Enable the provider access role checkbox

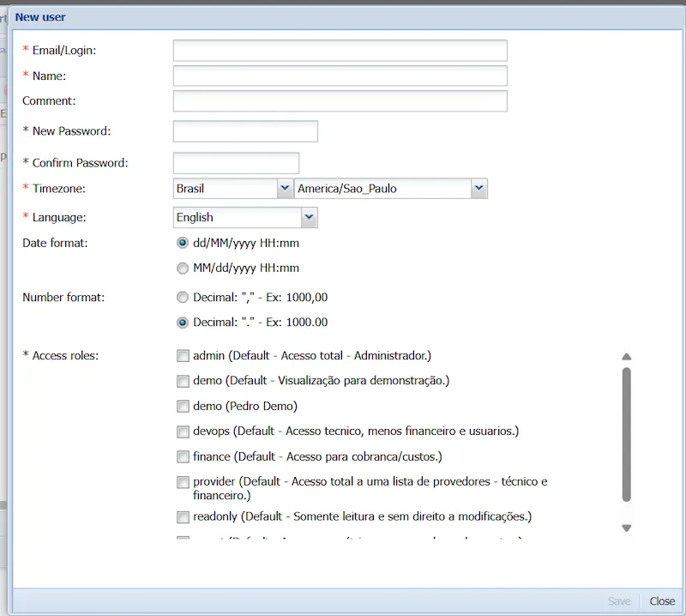click(183, 482)
